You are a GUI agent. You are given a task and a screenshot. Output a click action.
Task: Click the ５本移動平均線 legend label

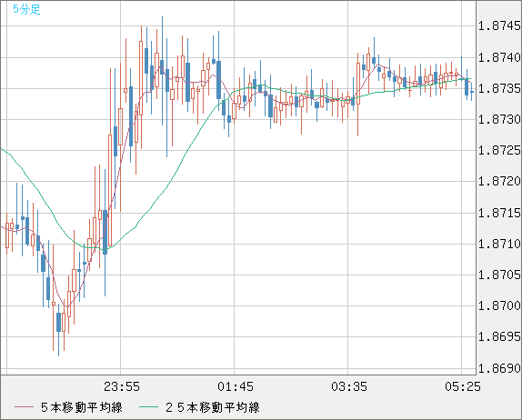coord(82,407)
